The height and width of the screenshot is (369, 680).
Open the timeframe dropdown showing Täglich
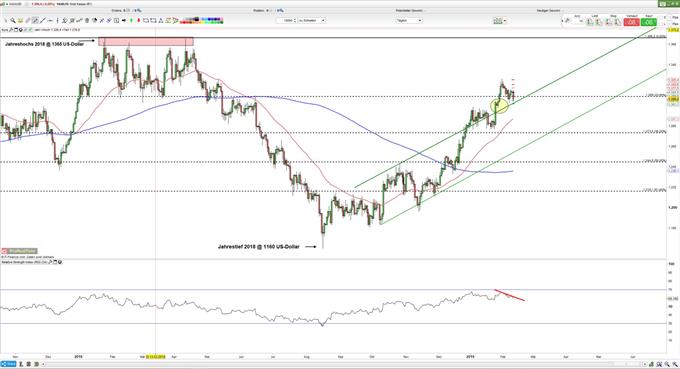coord(409,20)
